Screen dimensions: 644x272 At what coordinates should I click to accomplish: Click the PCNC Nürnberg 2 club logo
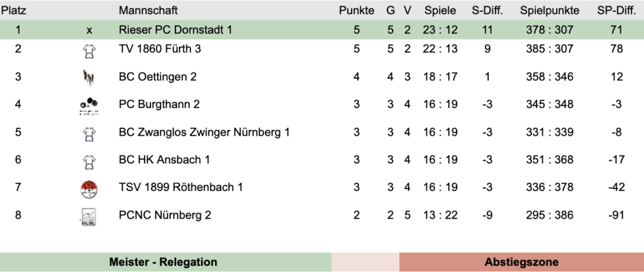(89, 216)
